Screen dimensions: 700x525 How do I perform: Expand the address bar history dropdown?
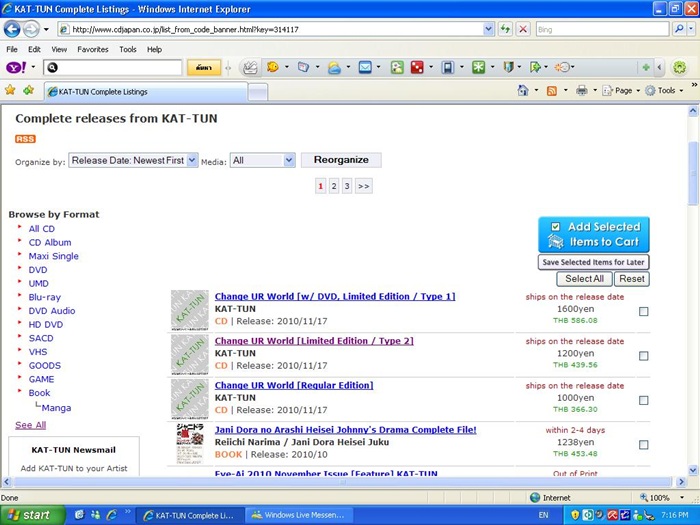pos(488,29)
